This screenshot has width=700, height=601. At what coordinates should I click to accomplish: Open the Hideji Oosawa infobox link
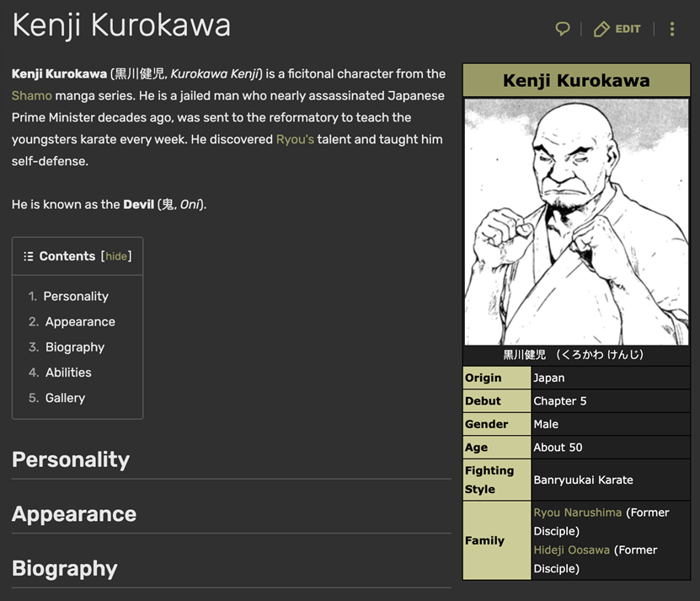pos(571,550)
